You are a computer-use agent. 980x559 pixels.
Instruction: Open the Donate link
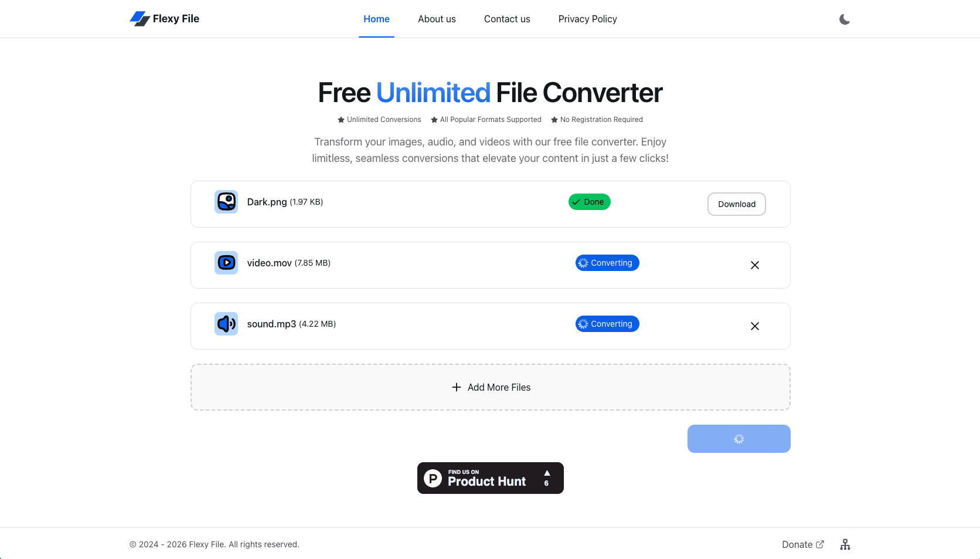point(797,544)
